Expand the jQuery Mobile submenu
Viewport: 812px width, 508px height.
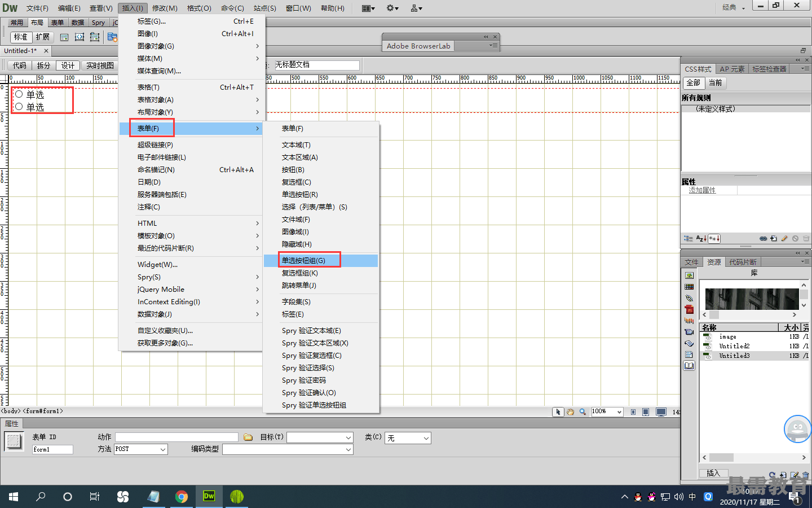[x=192, y=290]
